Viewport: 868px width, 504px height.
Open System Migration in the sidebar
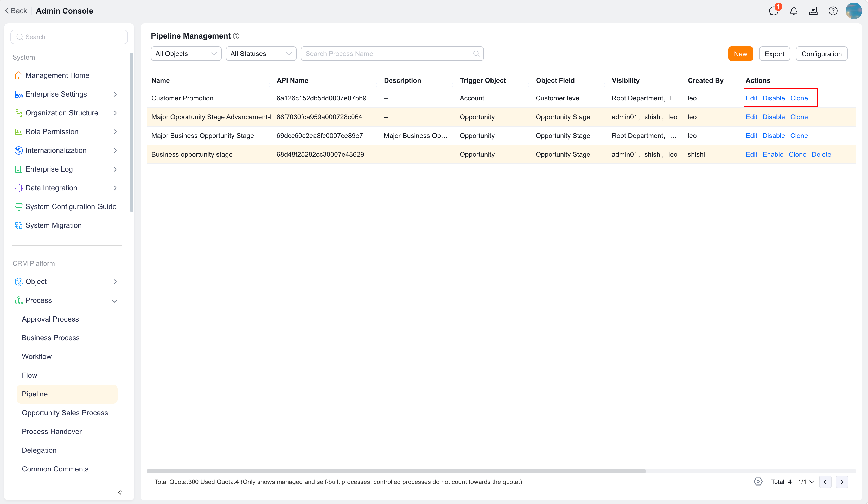(x=53, y=225)
